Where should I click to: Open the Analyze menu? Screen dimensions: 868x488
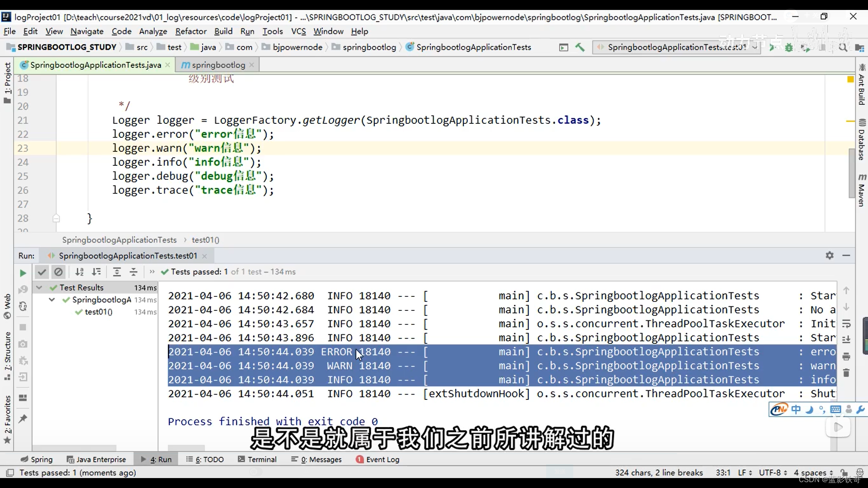coord(153,31)
